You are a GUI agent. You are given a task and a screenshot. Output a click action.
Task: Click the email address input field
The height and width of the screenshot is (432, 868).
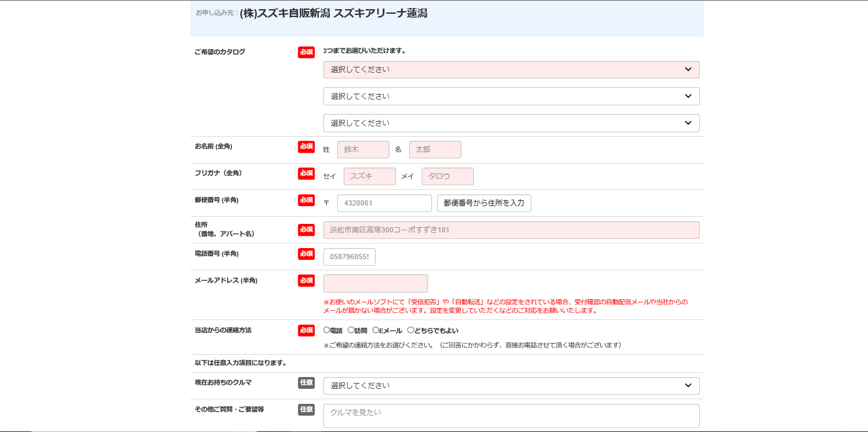375,283
